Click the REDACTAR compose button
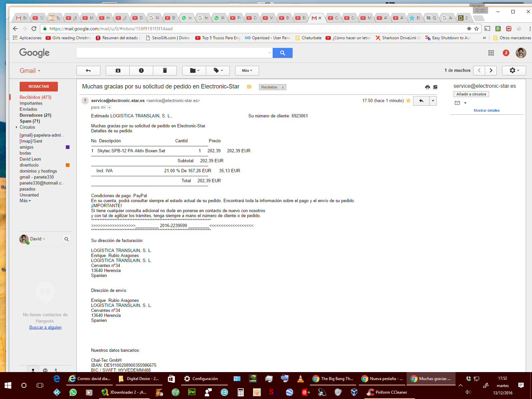532x399 pixels. click(39, 86)
